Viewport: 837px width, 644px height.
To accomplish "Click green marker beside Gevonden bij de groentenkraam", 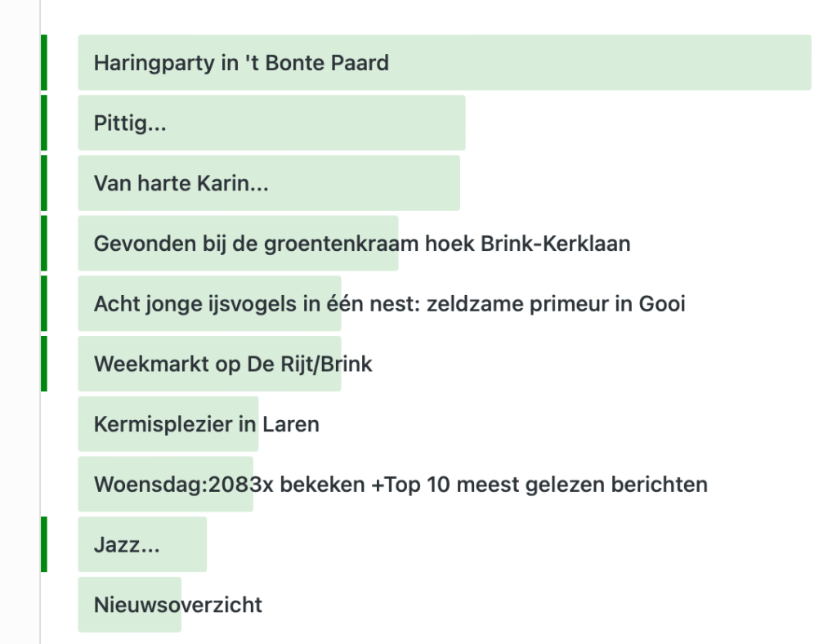I will click(x=44, y=244).
